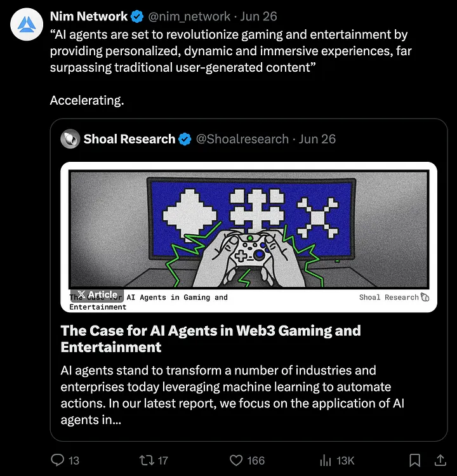The height and width of the screenshot is (476, 457).
Task: View post analytics via the 13K views icon
Action: coord(326,460)
